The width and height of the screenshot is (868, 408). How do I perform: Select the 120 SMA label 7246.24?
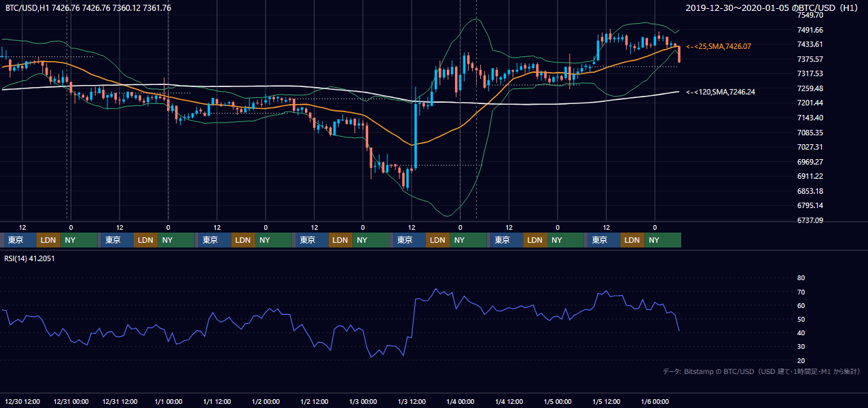pyautogui.click(x=721, y=92)
